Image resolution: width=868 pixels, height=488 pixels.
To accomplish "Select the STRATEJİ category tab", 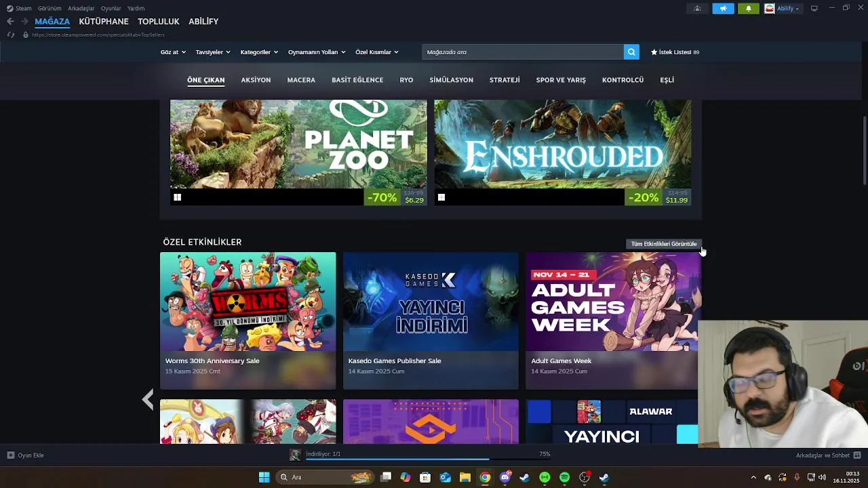I will tap(505, 80).
